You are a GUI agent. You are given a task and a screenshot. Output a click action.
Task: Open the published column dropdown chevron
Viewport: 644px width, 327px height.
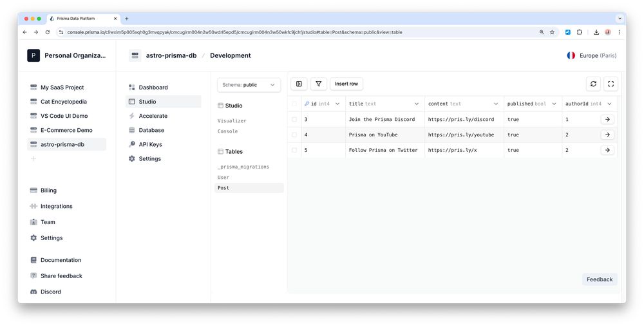click(x=554, y=104)
